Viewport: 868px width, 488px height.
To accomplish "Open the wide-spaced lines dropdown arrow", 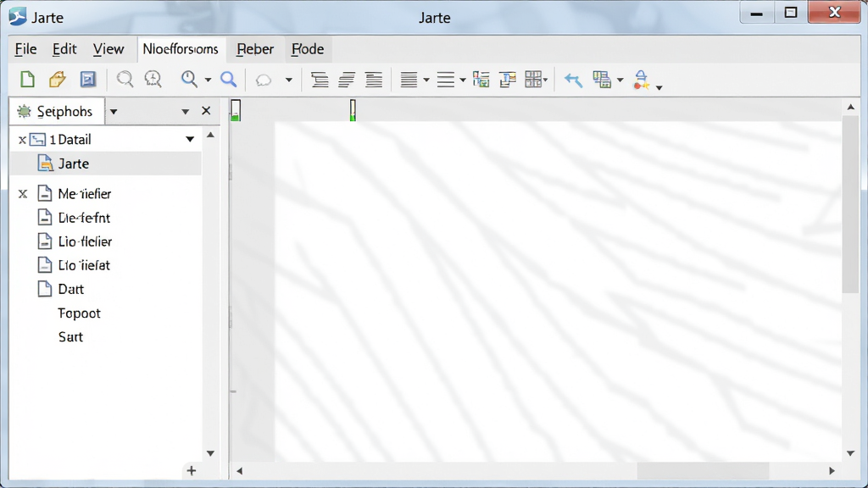I will (x=463, y=80).
